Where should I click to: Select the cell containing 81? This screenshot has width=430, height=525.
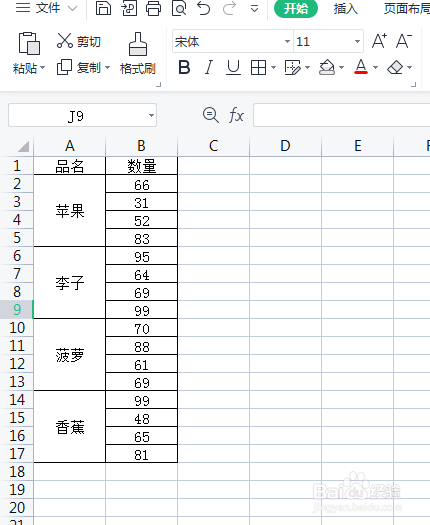coord(141,454)
